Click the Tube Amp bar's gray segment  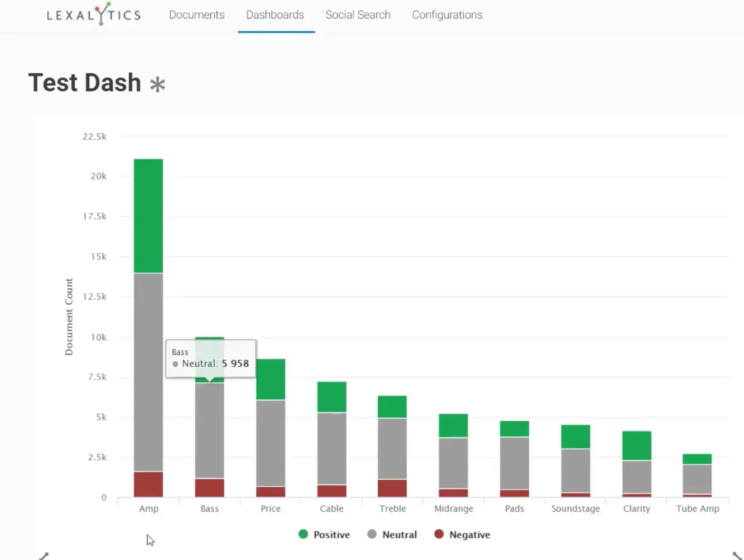pyautogui.click(x=697, y=478)
